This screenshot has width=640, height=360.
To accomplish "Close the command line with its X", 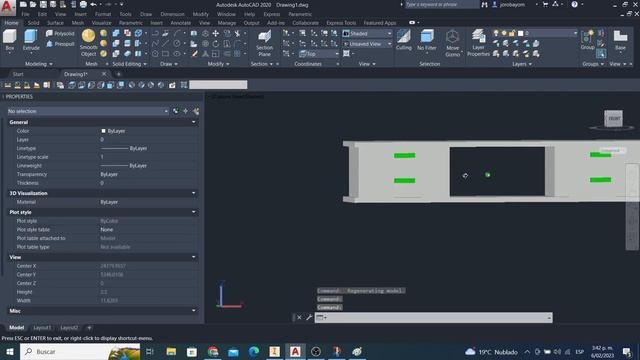I will (x=299, y=317).
